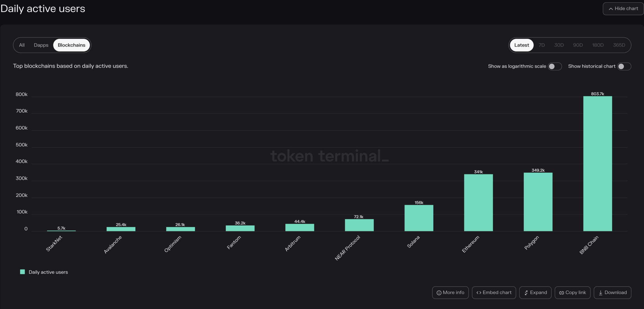Click the 803.7k value label
Image resolution: width=644 pixels, height=309 pixels.
pyautogui.click(x=597, y=94)
